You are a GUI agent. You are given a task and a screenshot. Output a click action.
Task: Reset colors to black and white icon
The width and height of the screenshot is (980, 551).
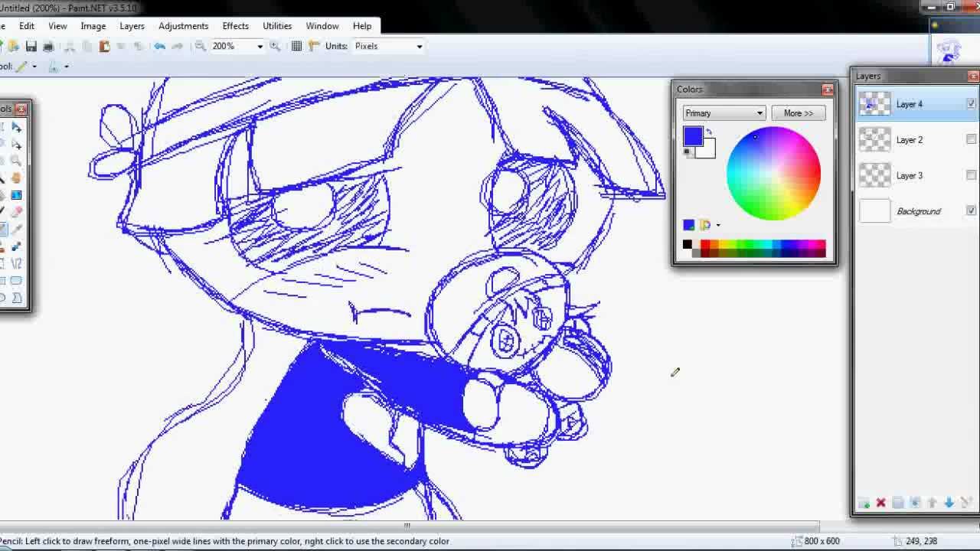coord(687,152)
